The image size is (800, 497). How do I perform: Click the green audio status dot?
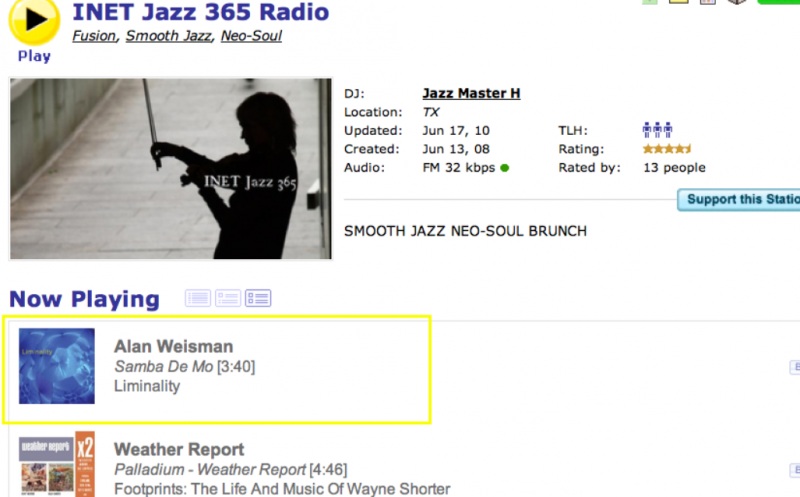(x=505, y=168)
